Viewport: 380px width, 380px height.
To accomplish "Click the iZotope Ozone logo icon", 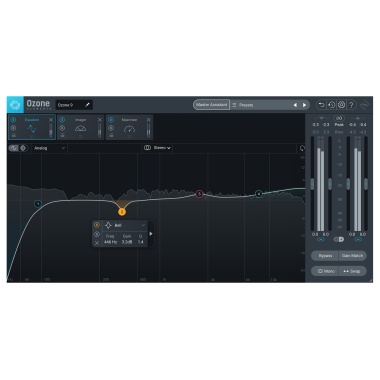I will point(15,105).
